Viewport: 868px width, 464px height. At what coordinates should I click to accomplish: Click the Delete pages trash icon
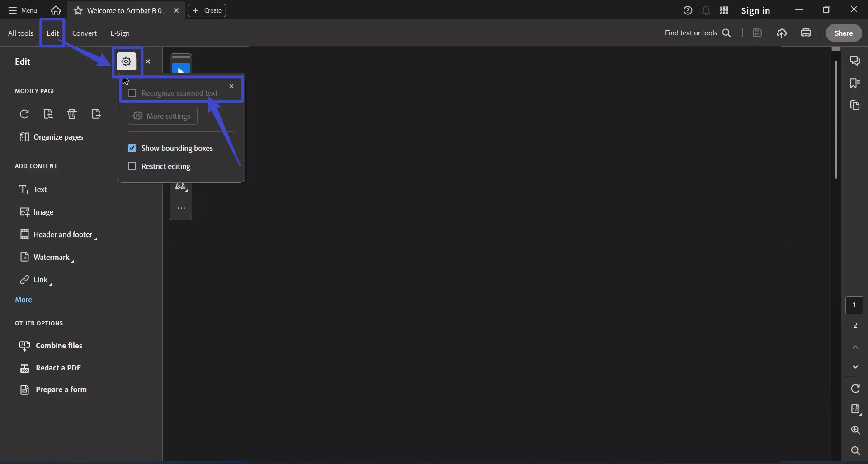click(71, 114)
